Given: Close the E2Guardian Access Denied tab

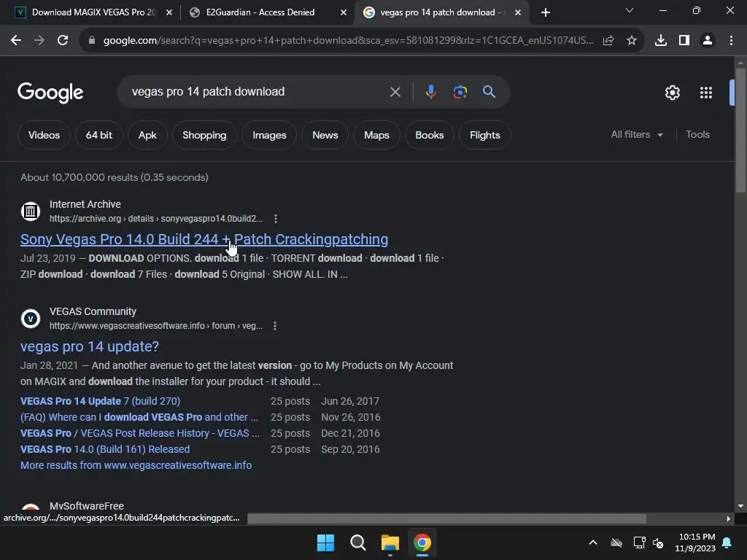Looking at the screenshot, I should [x=343, y=13].
